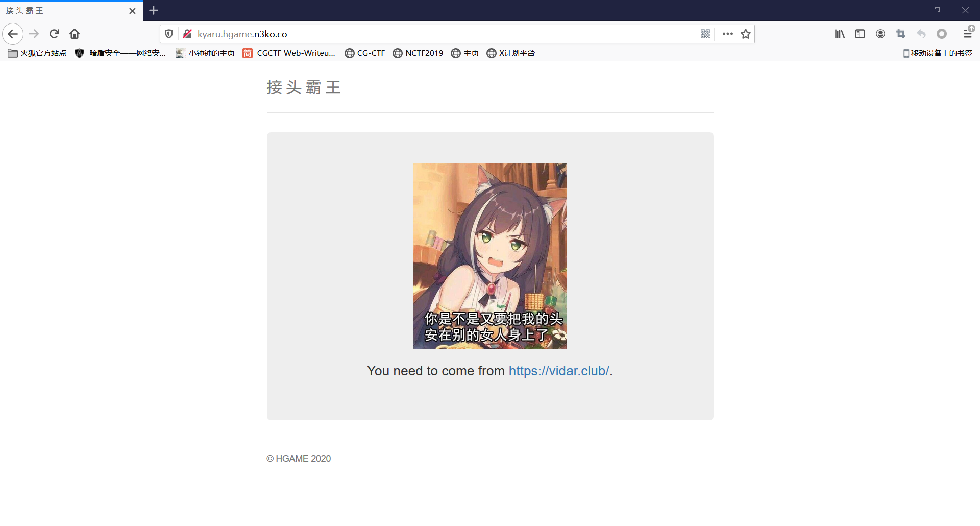Reload the current page
Image resolution: width=980 pixels, height=526 pixels.
pyautogui.click(x=54, y=34)
